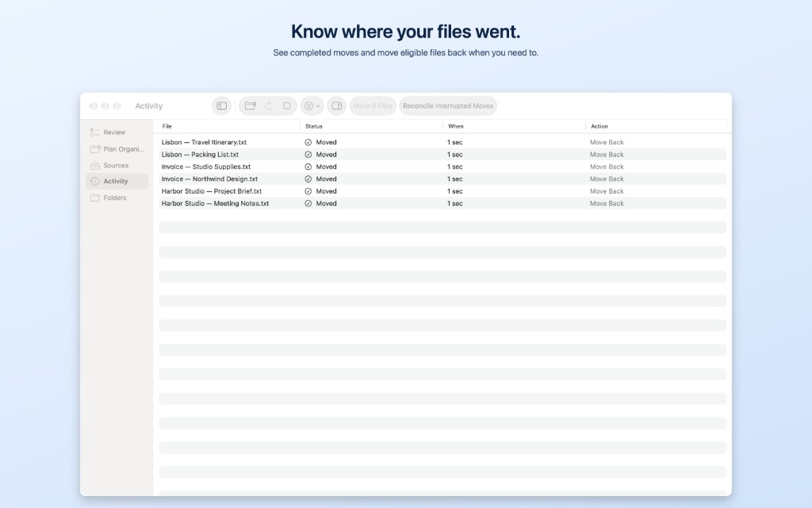The image size is (812, 508).
Task: Select Harbor Studio — Meeting Notes.txt row
Action: (442, 203)
